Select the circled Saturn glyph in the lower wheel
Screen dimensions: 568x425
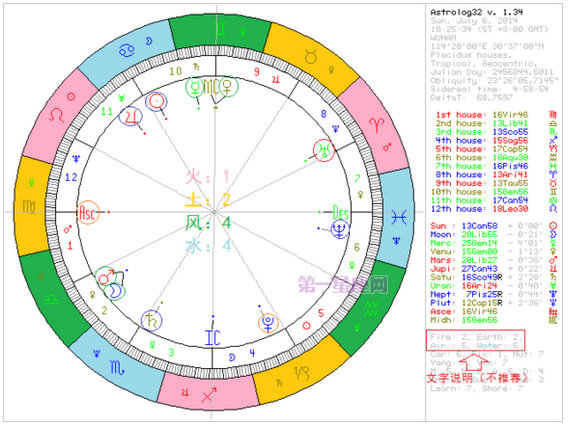pyautogui.click(x=151, y=321)
